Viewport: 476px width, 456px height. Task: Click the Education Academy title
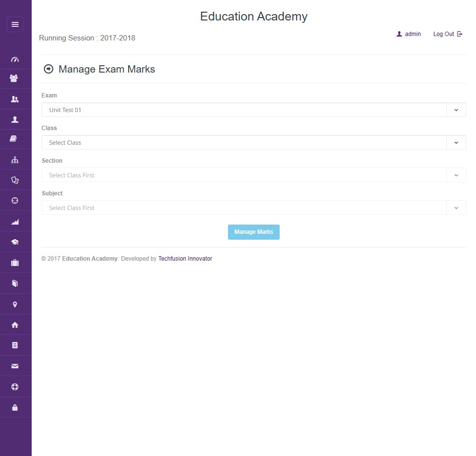(x=254, y=17)
